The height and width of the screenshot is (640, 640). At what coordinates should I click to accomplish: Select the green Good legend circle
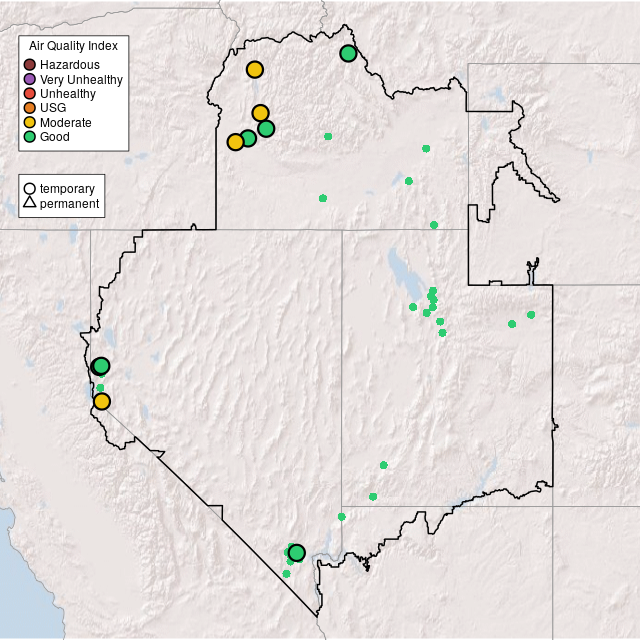tap(30, 136)
